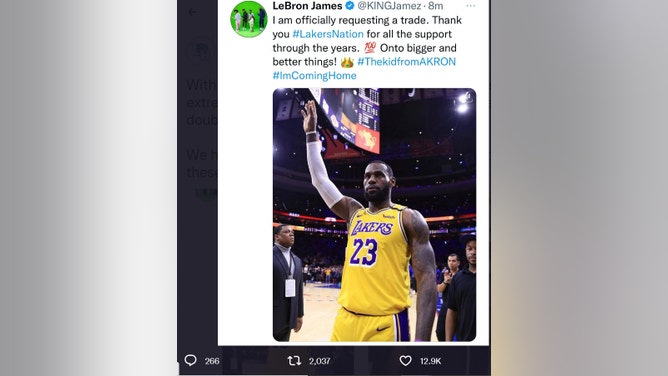
Task: Open the #ThekidfromAKRON hashtag
Action: (x=406, y=62)
